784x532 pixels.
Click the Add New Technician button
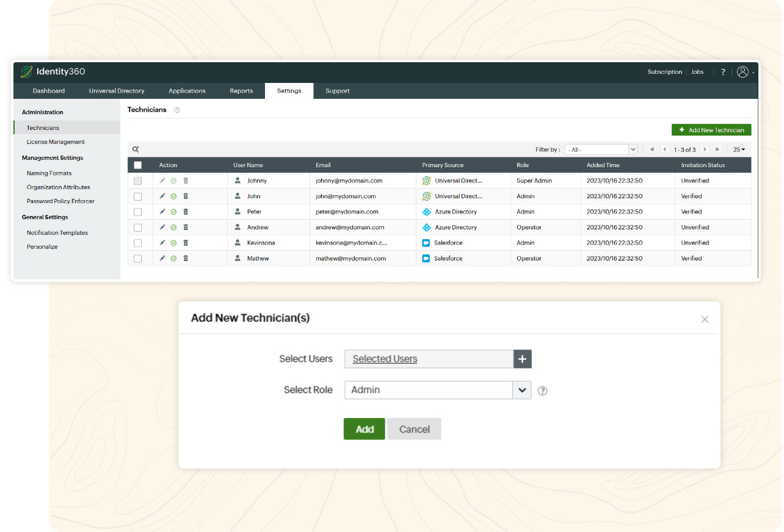(x=711, y=129)
